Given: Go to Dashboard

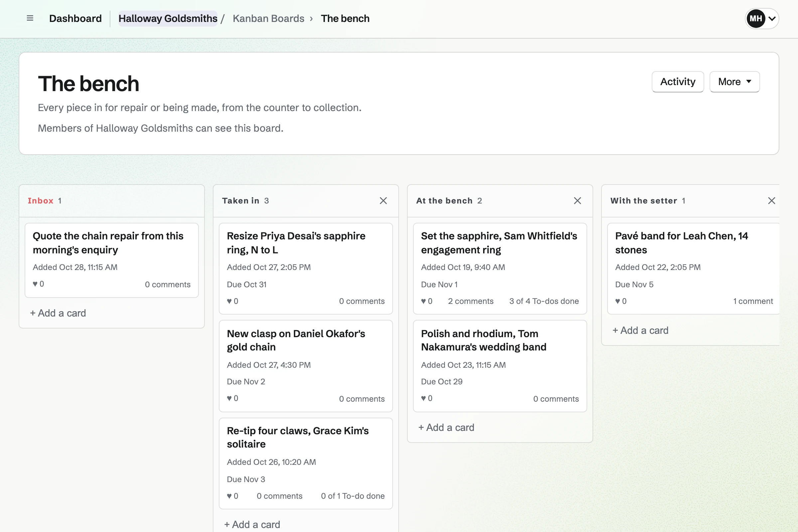Looking at the screenshot, I should tap(75, 18).
